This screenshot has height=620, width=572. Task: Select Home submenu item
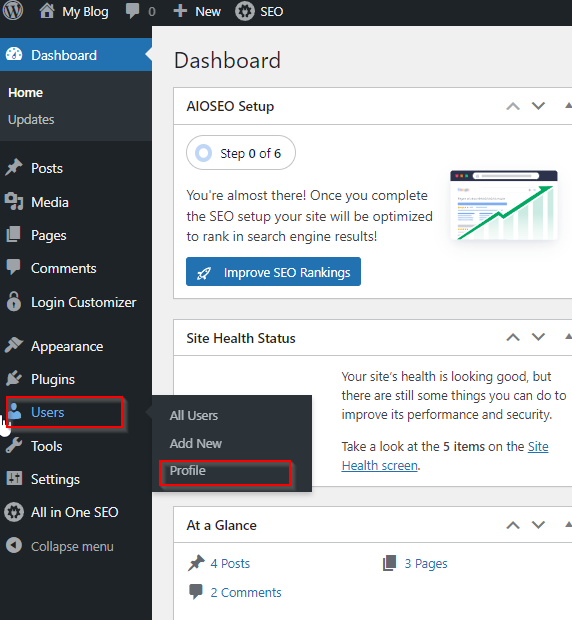pos(25,93)
